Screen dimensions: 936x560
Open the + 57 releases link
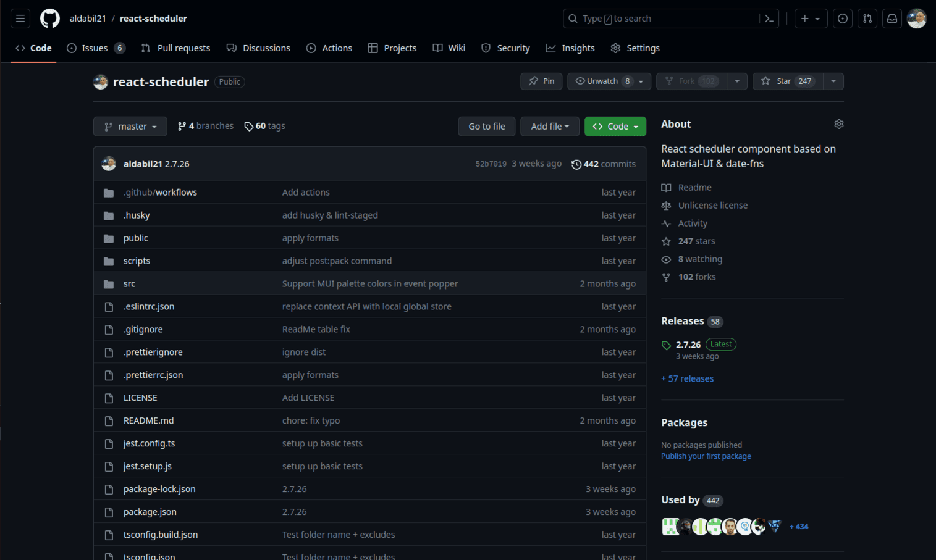click(687, 379)
